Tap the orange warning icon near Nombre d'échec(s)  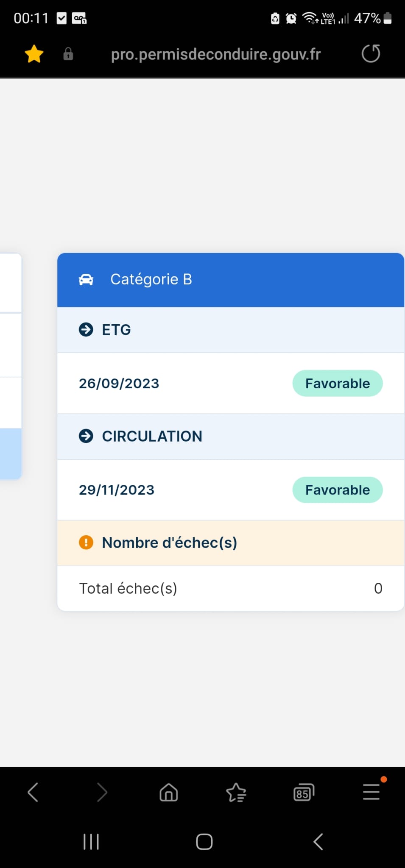86,542
